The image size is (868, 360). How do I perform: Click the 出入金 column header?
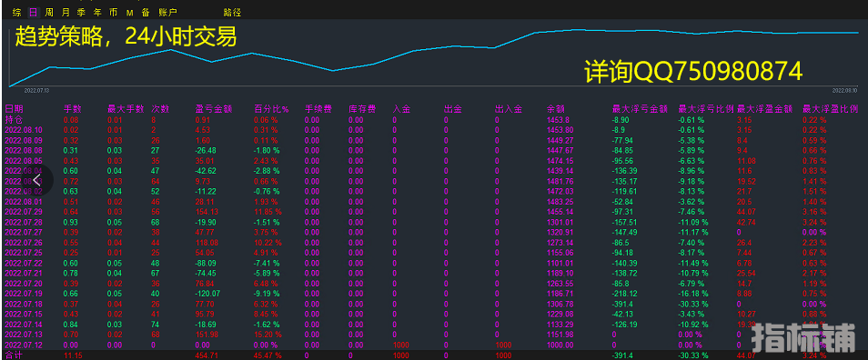click(x=509, y=109)
